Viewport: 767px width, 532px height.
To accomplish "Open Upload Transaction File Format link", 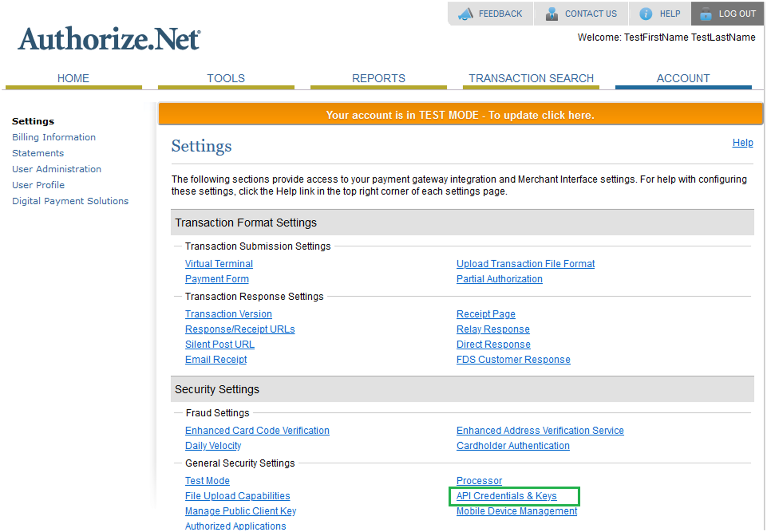I will 525,264.
